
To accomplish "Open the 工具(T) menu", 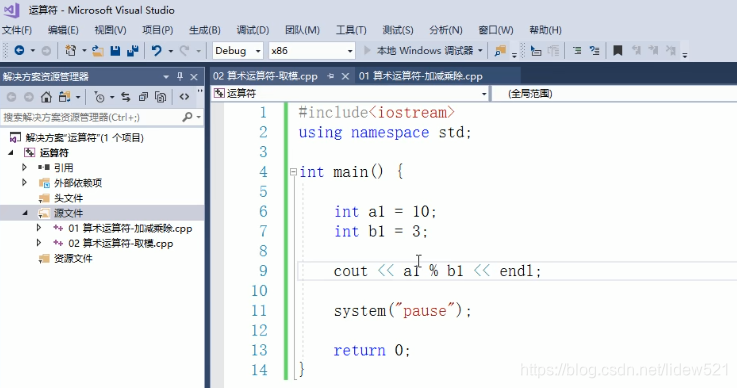I will click(x=351, y=30).
